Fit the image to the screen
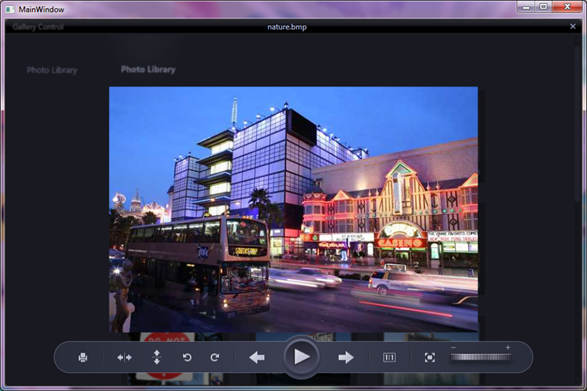Image resolution: width=587 pixels, height=391 pixels. (430, 357)
